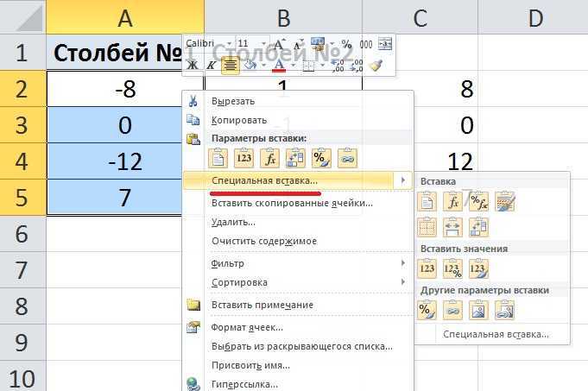Open fill color dropdown arrow
Viewport: 588px width, 391px height.
tap(263, 66)
